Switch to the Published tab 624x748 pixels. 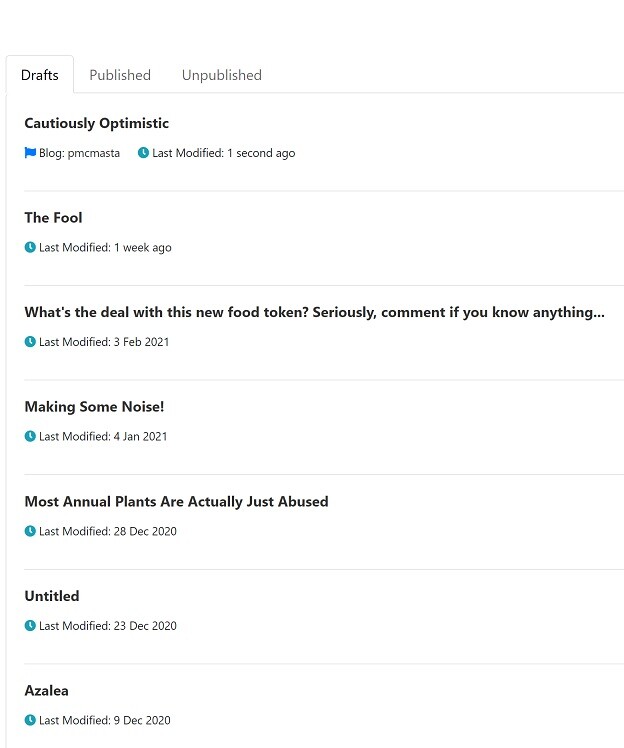coord(120,75)
